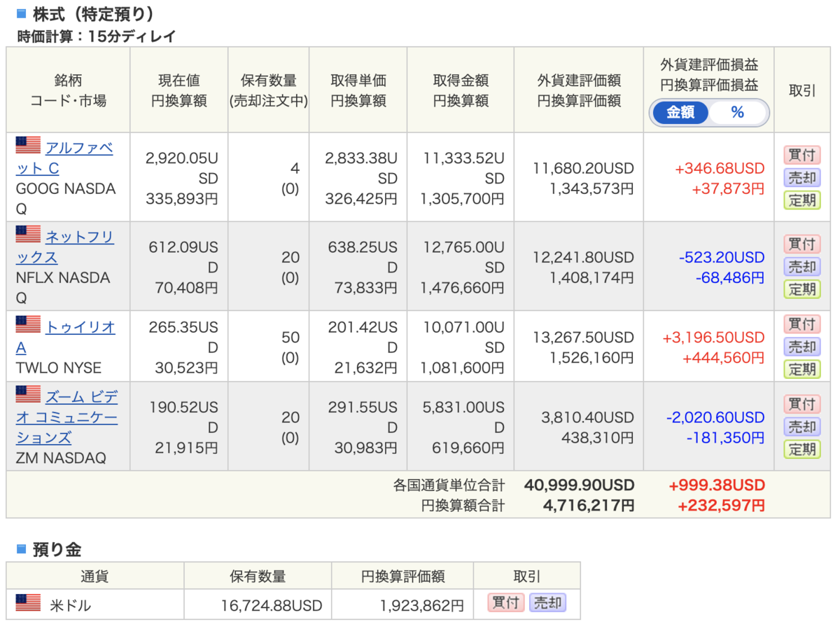This screenshot has width=840, height=629.
Task: Click 売却 button for TWLO row
Action: click(802, 346)
